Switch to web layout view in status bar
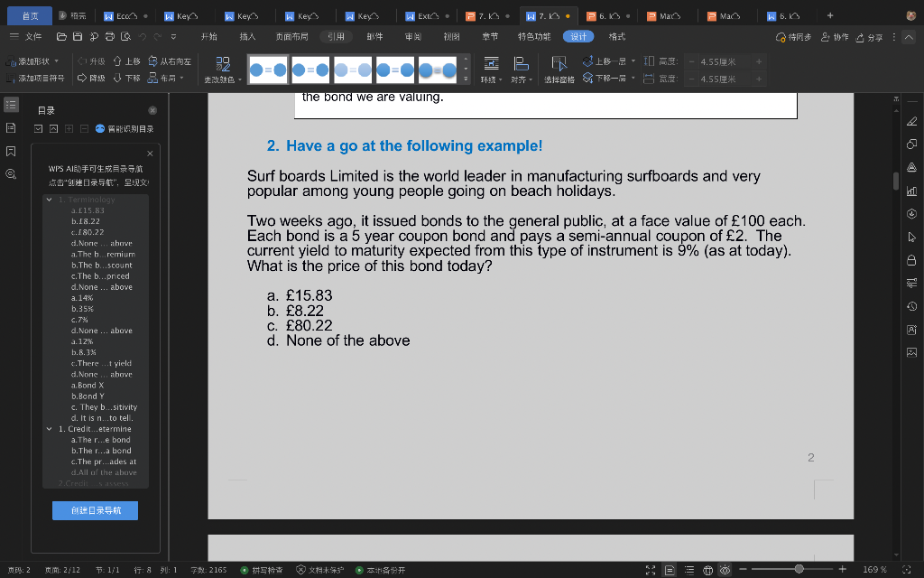 708,570
